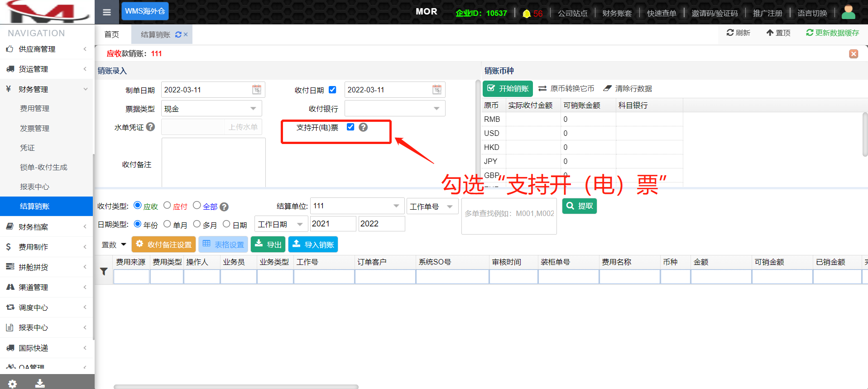This screenshot has height=389, width=868.
Task: Open the notification bell alerts
Action: (527, 14)
